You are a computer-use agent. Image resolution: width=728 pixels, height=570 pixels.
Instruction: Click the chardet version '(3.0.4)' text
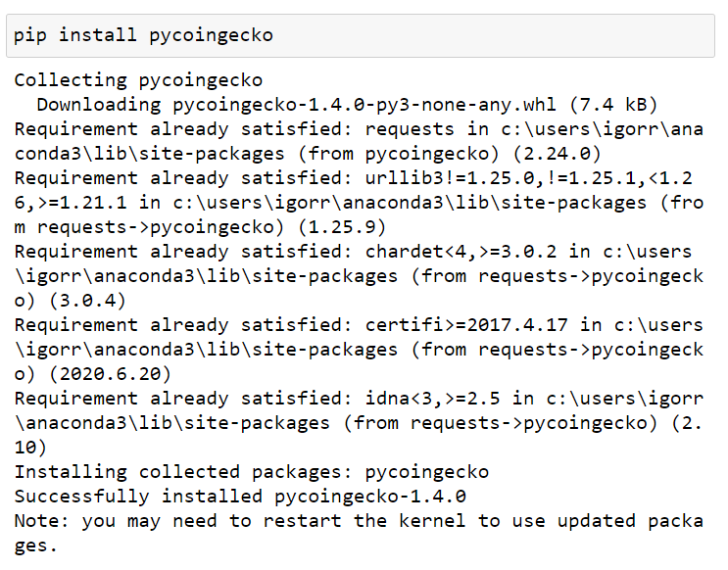87,301
